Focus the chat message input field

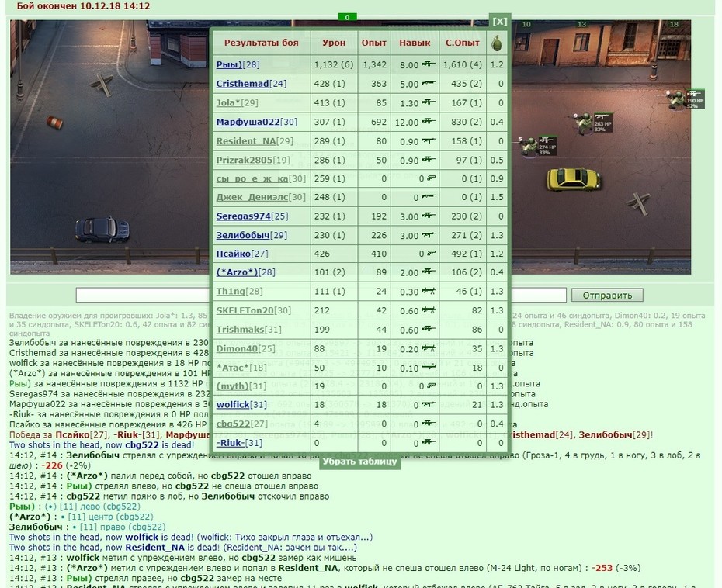click(321, 295)
